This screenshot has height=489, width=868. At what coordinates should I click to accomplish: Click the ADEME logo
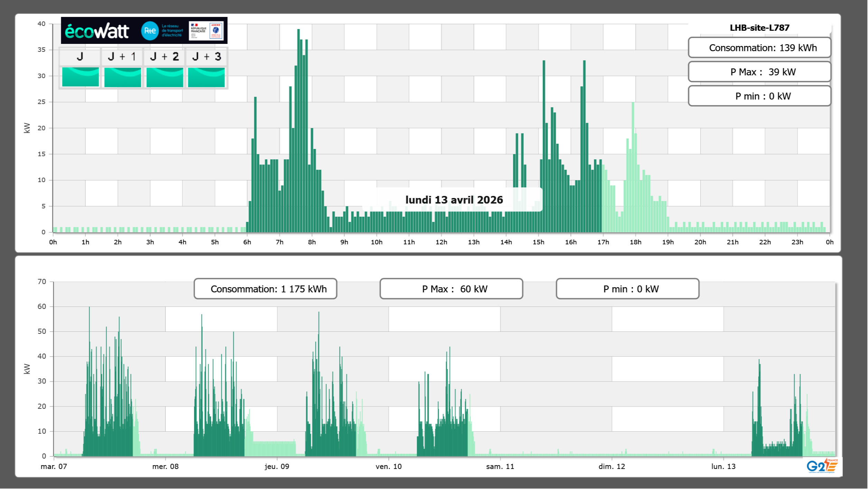tap(216, 30)
